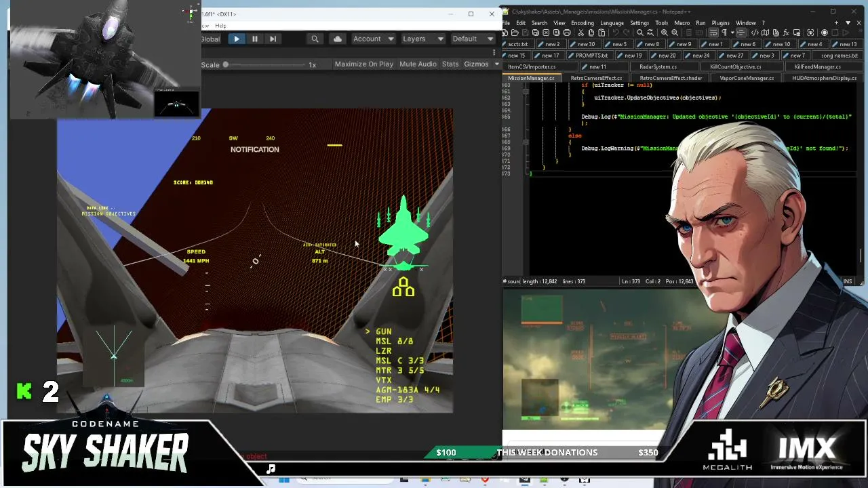Expand the Account dropdown in Unity
The width and height of the screenshot is (868, 488).
click(373, 39)
